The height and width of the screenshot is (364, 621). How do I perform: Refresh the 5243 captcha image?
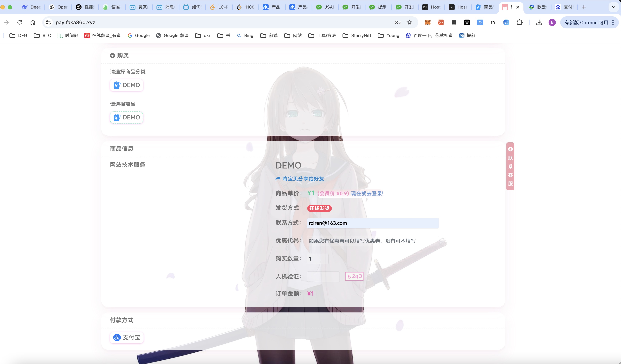354,276
